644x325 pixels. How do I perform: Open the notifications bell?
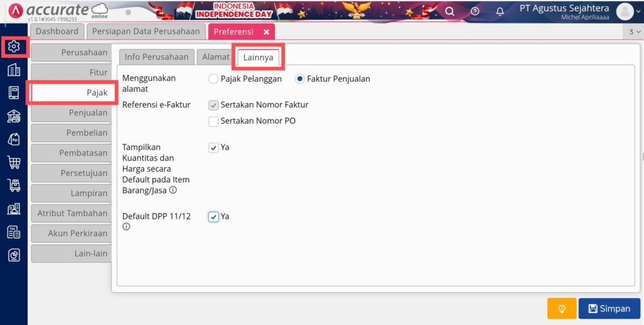500,11
